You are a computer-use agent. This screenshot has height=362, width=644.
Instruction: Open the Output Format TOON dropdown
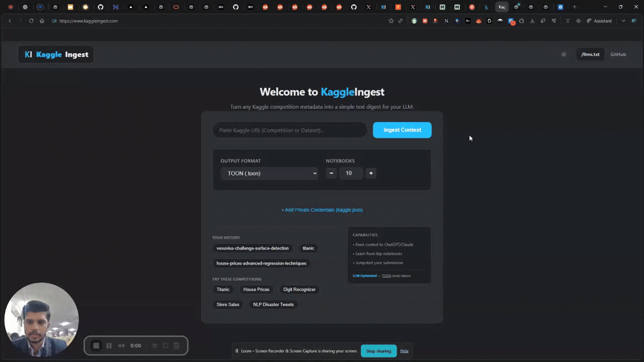[x=269, y=173]
